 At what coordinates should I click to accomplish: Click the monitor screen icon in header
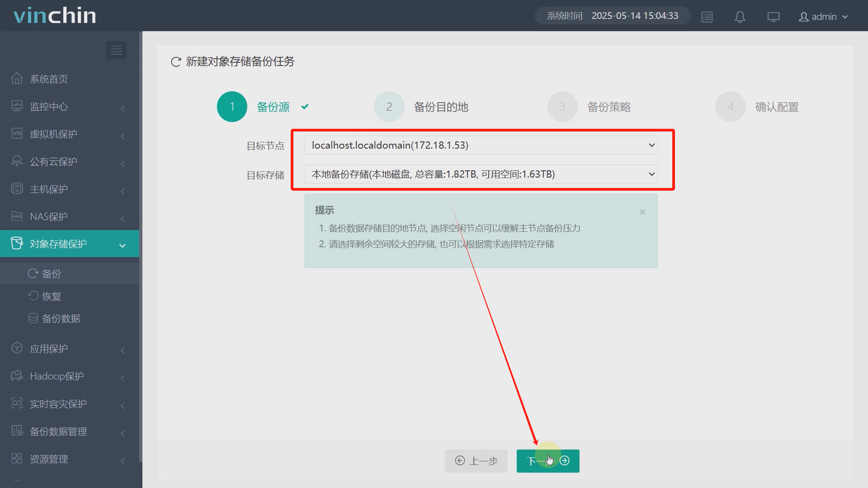click(773, 17)
